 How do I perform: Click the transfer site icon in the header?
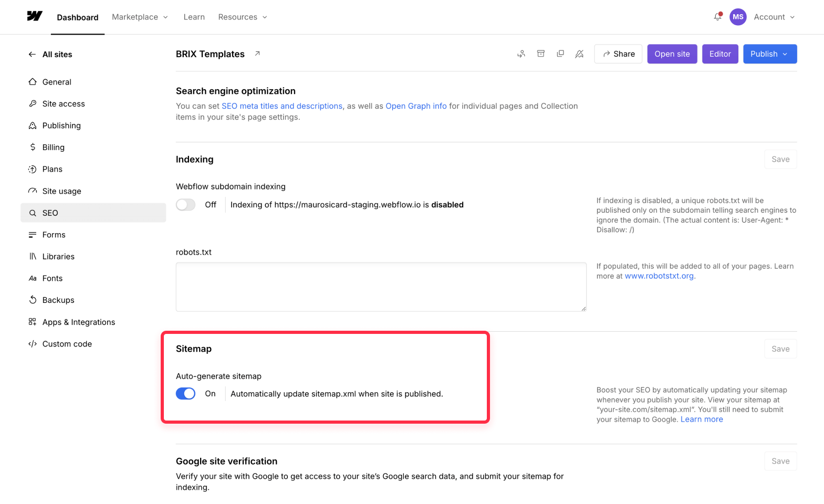pyautogui.click(x=521, y=54)
